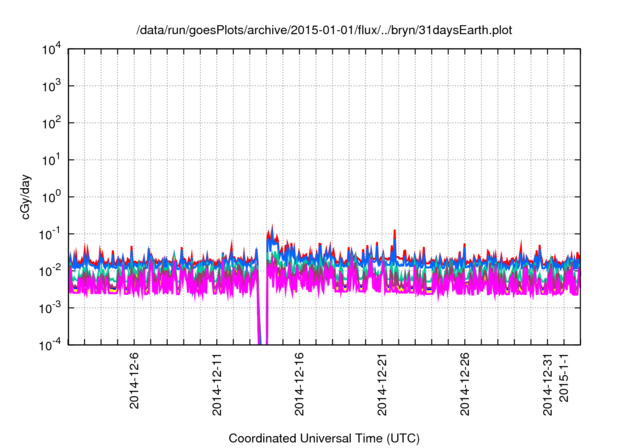This screenshot has height=448, width=640.
Task: Select the 2014-12-11 date label
Action: click(217, 381)
